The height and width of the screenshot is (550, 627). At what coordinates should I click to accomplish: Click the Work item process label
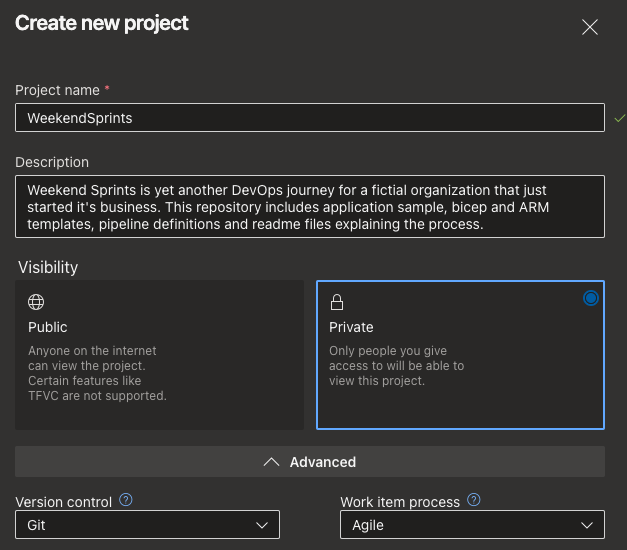click(x=400, y=501)
